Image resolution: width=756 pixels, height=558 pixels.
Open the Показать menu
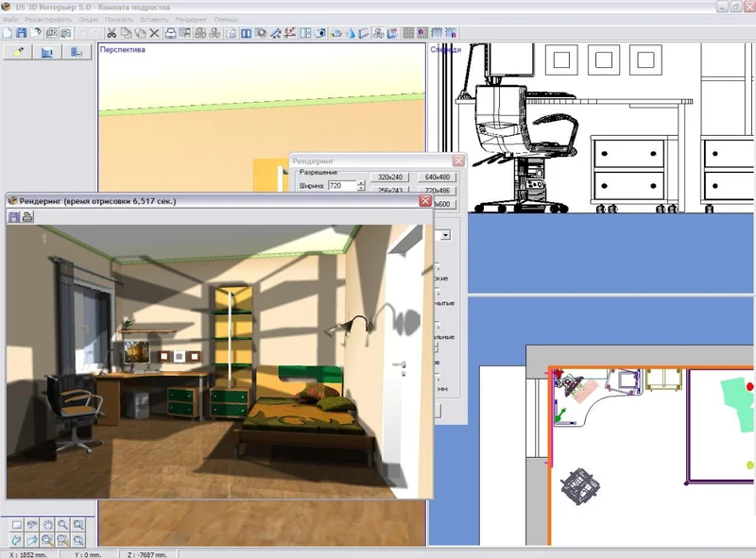click(x=119, y=20)
